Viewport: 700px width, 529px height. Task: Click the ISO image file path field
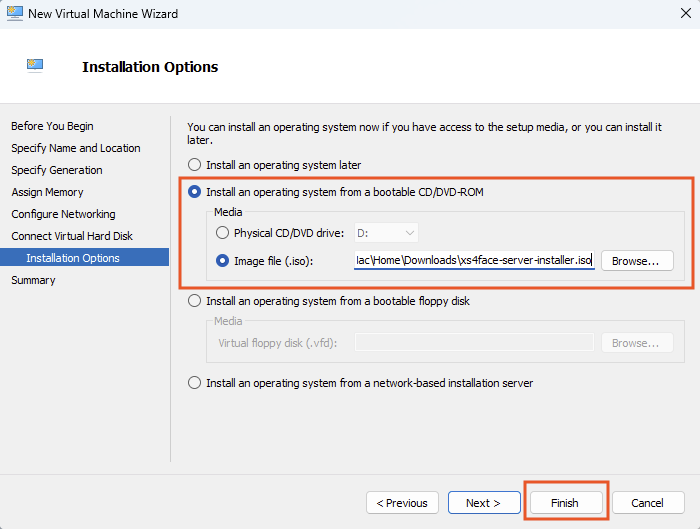475,261
